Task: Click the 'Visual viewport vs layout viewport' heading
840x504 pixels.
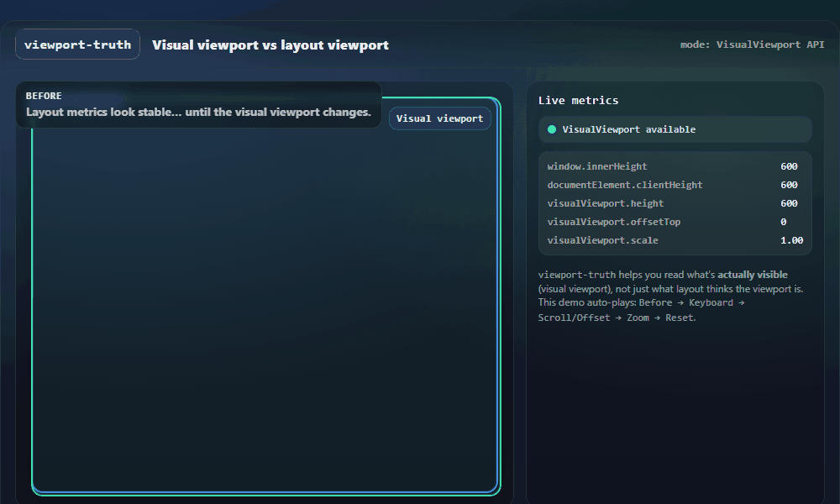Action: 270,45
